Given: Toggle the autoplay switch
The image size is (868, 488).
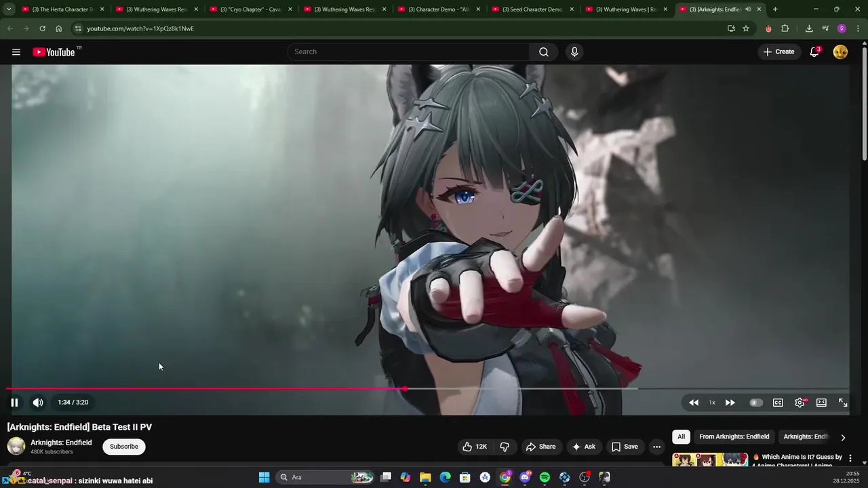Looking at the screenshot, I should tap(755, 403).
